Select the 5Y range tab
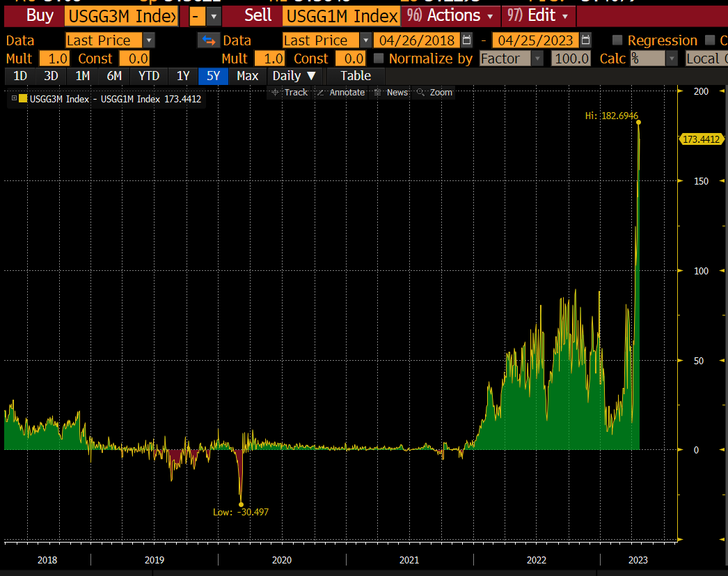Viewport: 728px width, 576px height. tap(213, 76)
